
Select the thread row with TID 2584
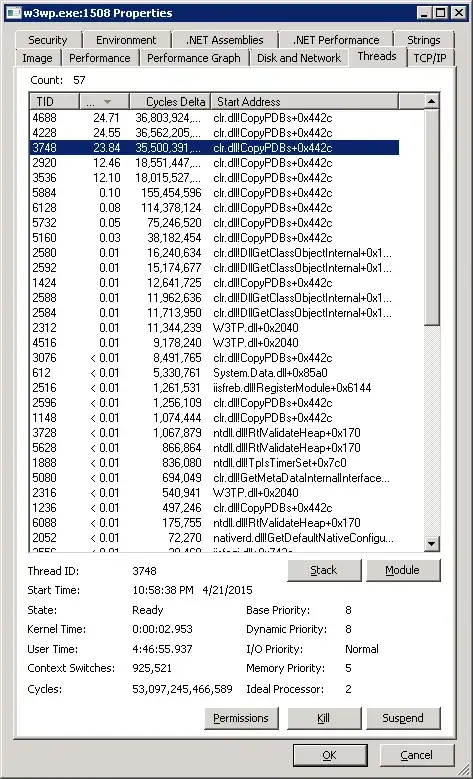pos(214,312)
